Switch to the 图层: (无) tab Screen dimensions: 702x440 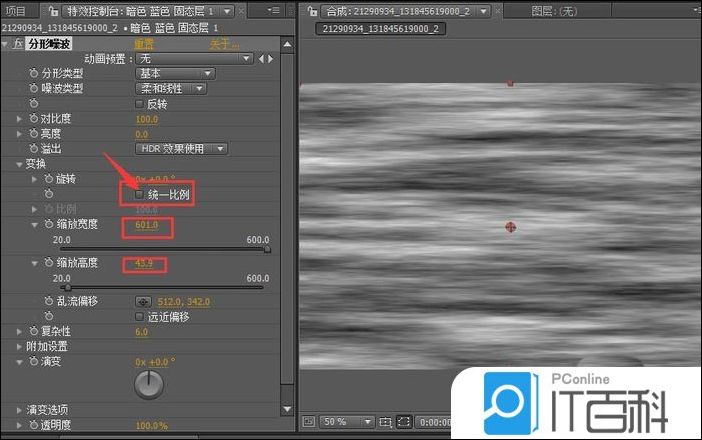click(x=554, y=11)
